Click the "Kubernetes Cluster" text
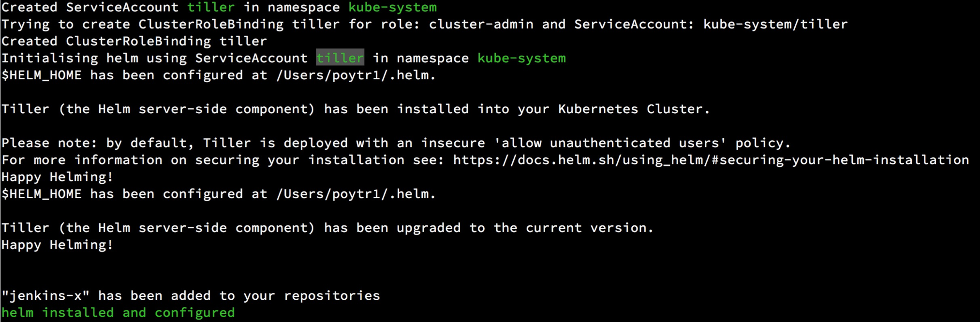This screenshot has width=980, height=322. [x=633, y=109]
